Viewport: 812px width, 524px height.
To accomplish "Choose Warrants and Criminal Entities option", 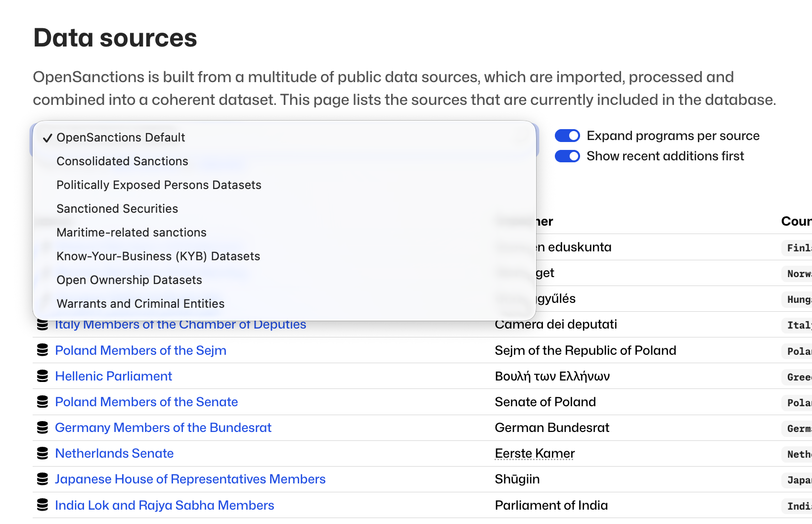I will coord(284,304).
